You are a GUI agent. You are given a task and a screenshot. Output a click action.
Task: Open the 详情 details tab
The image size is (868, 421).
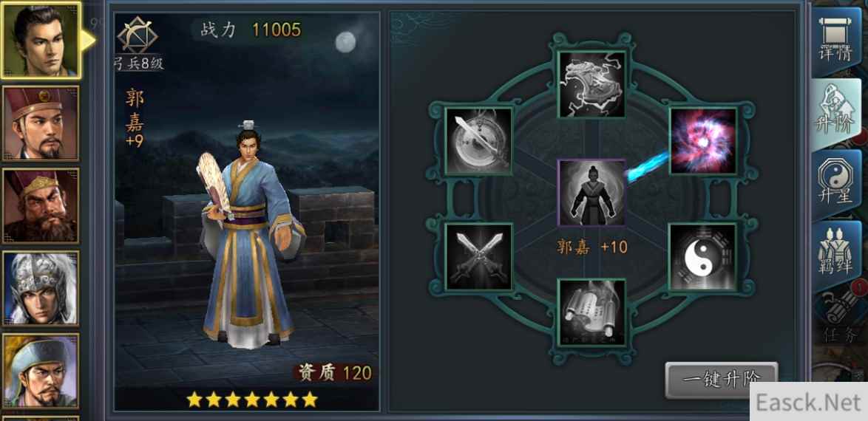[835, 41]
